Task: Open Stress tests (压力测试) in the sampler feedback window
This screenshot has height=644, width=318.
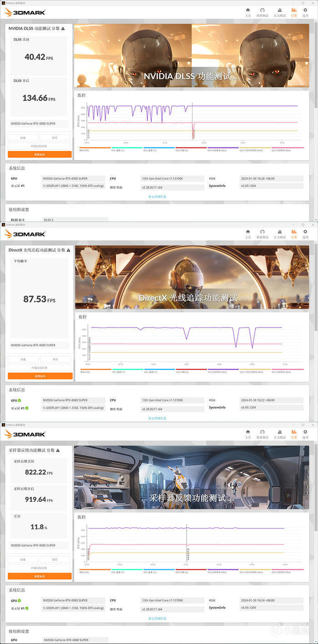Action: click(279, 434)
